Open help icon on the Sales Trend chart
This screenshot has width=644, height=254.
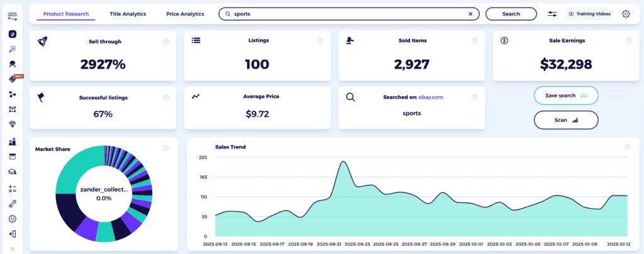point(627,147)
